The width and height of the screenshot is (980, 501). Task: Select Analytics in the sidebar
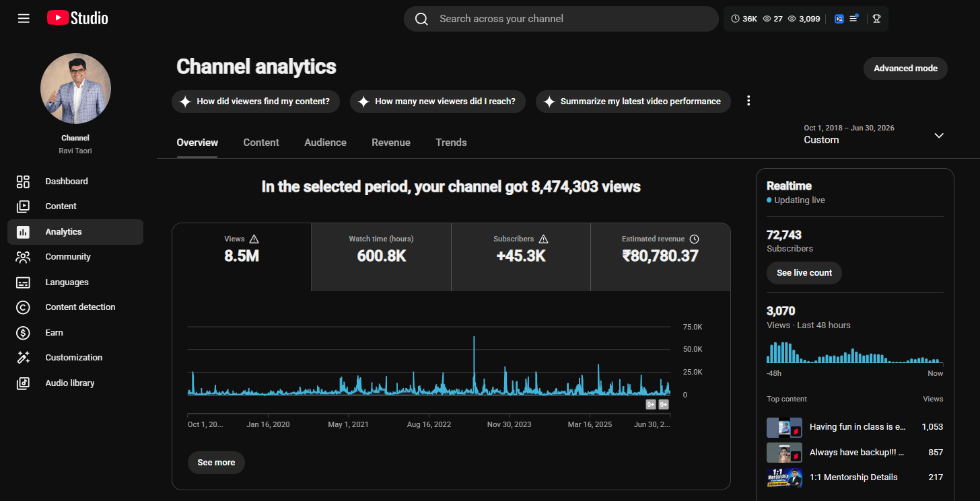pos(75,232)
